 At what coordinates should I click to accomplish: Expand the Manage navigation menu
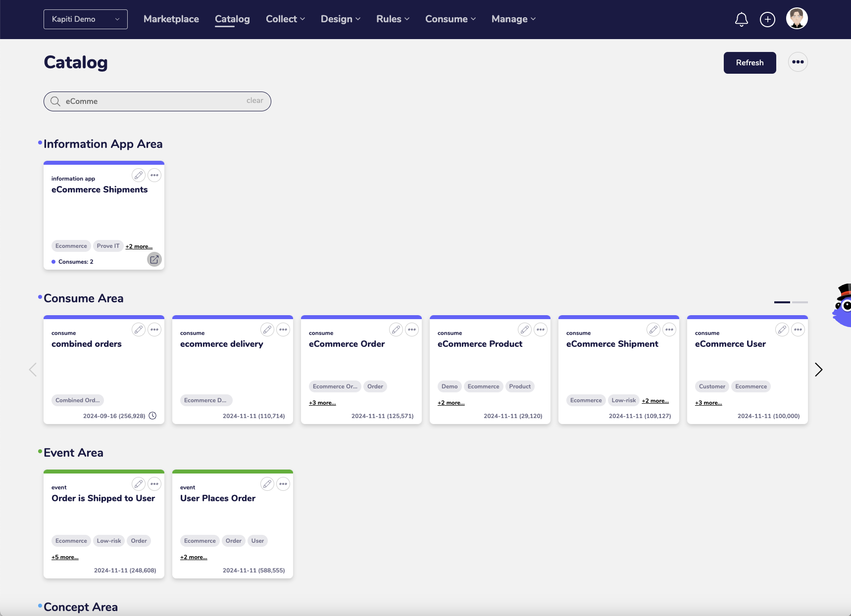513,19
